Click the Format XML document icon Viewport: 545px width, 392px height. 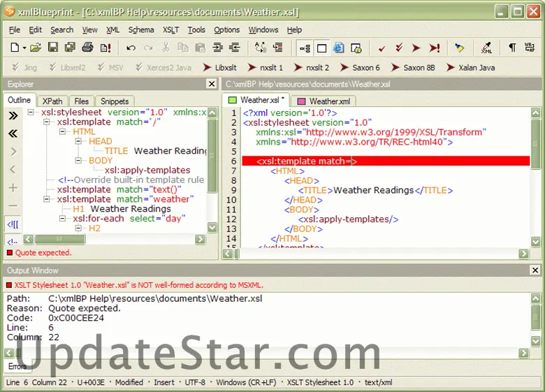point(277,48)
